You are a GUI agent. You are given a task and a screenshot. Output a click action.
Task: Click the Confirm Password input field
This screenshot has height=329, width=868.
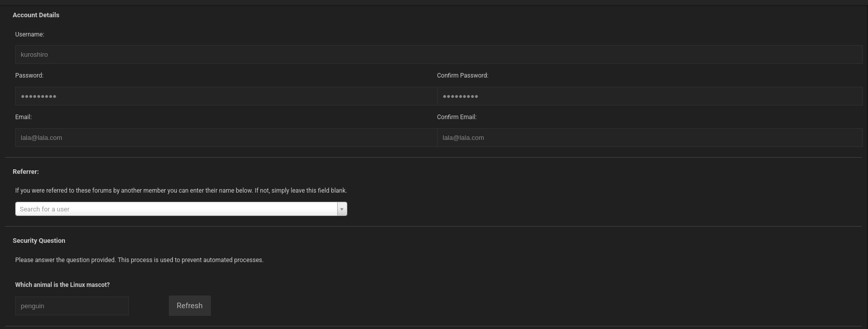point(649,96)
